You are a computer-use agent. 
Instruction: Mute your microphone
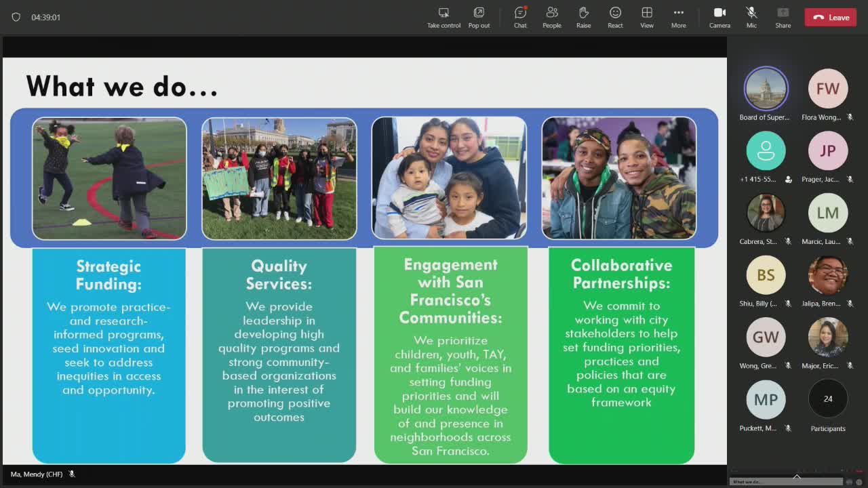pyautogui.click(x=751, y=17)
